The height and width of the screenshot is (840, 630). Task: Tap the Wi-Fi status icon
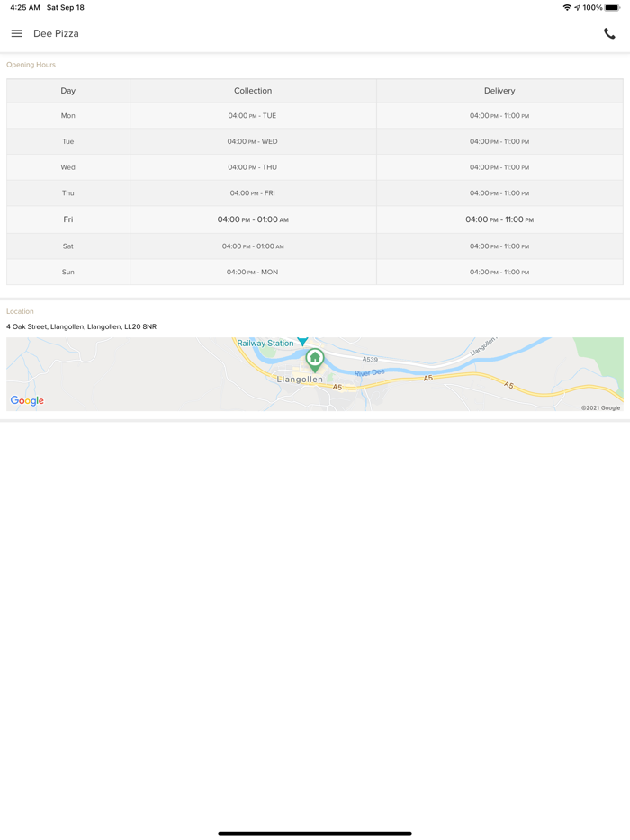[566, 8]
